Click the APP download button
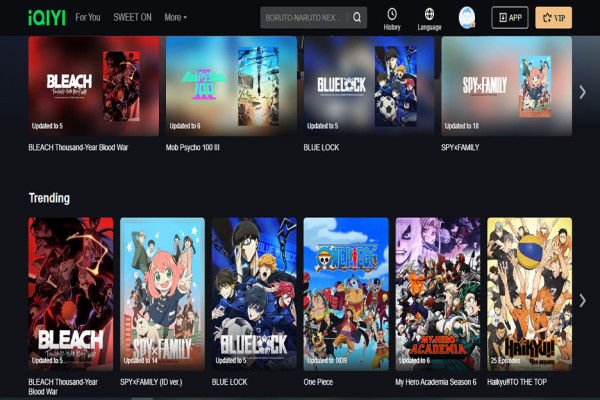 coord(510,18)
